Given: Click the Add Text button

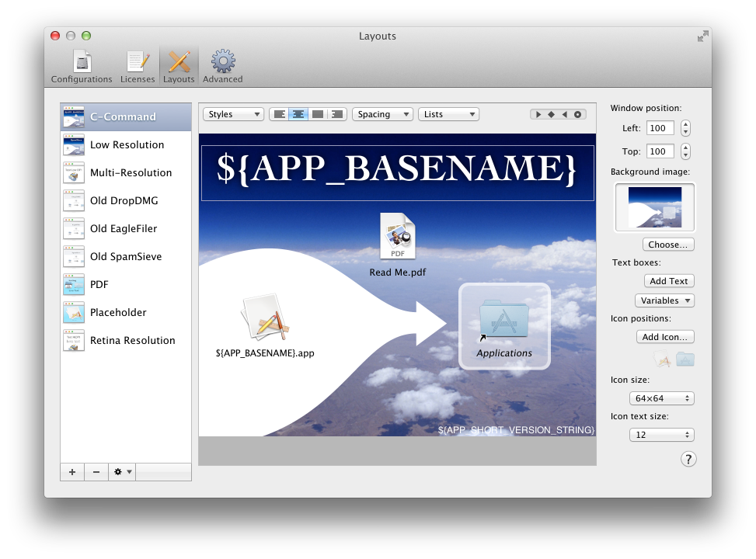Looking at the screenshot, I should tap(669, 280).
